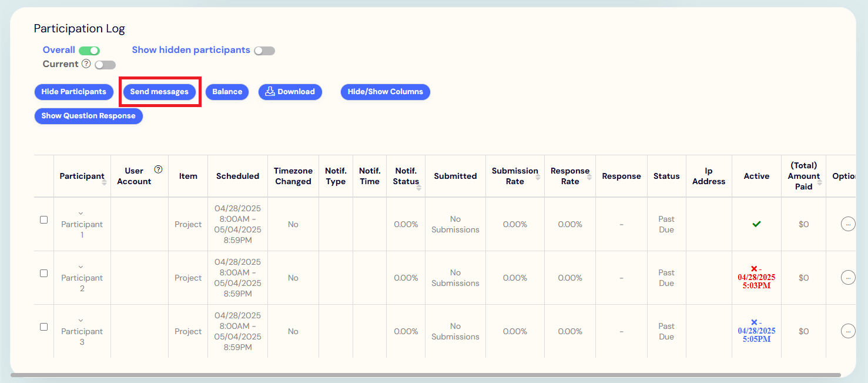Click the Submitted column header
Image resolution: width=868 pixels, height=383 pixels.
click(x=455, y=176)
